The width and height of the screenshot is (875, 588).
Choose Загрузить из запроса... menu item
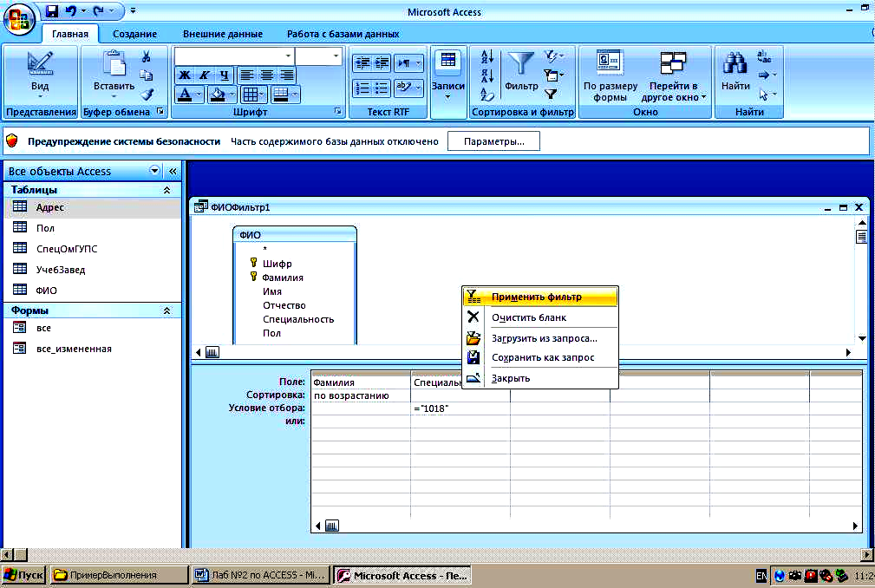point(540,338)
